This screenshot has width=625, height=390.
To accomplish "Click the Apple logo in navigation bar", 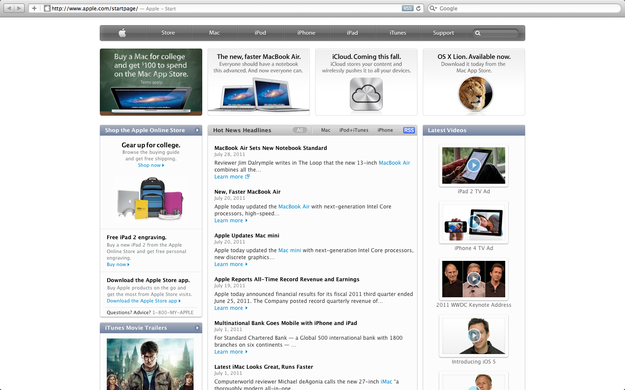I will pos(122,33).
